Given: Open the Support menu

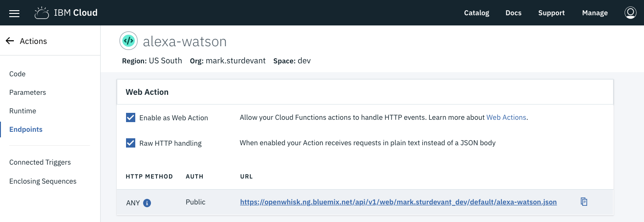Looking at the screenshot, I should [x=551, y=13].
